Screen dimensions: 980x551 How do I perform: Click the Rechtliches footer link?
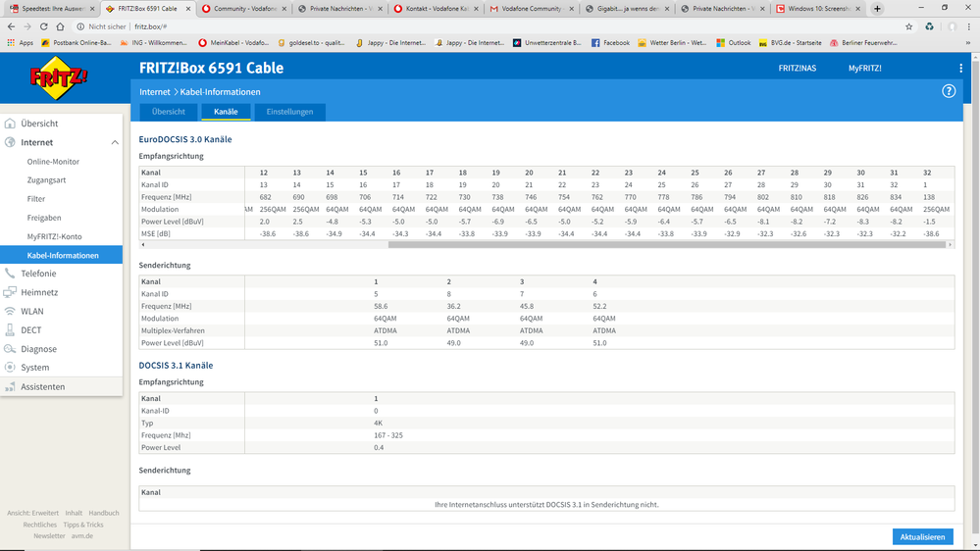point(40,525)
